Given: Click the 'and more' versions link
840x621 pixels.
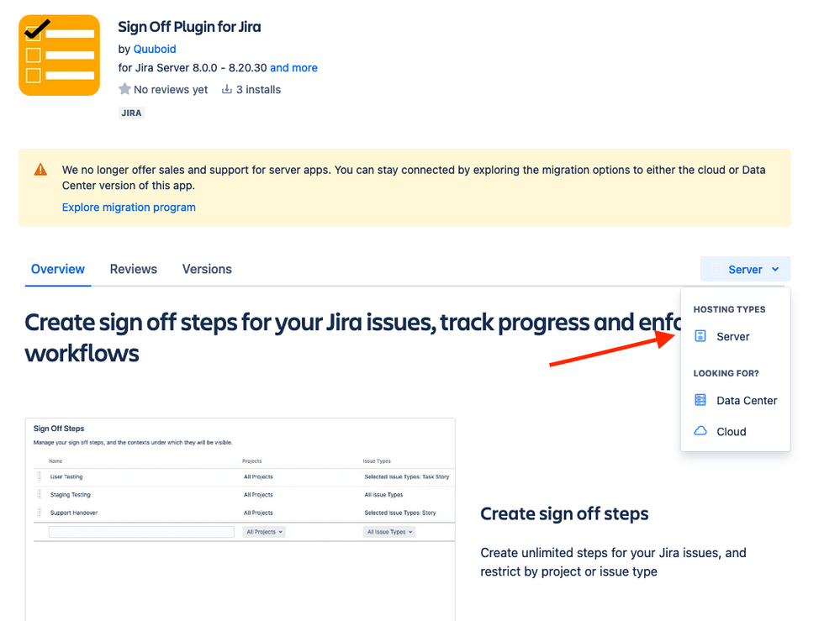Looking at the screenshot, I should pyautogui.click(x=293, y=67).
